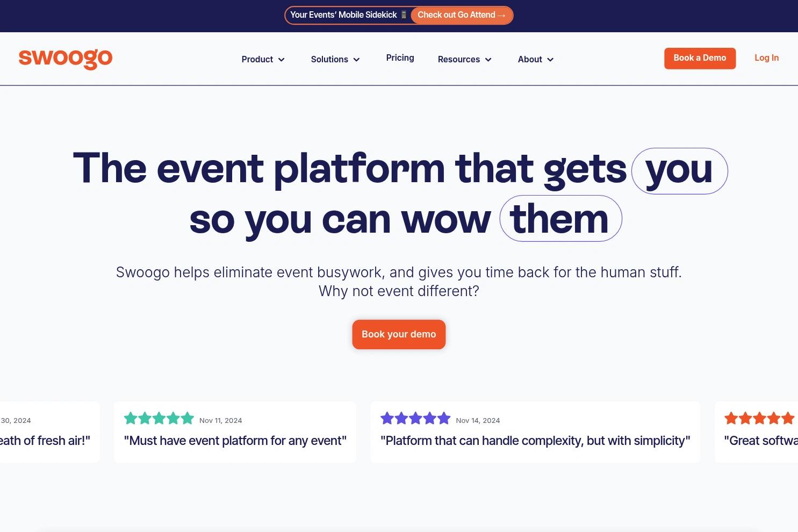Expand the About dropdown chevron
The width and height of the screenshot is (798, 532).
550,60
